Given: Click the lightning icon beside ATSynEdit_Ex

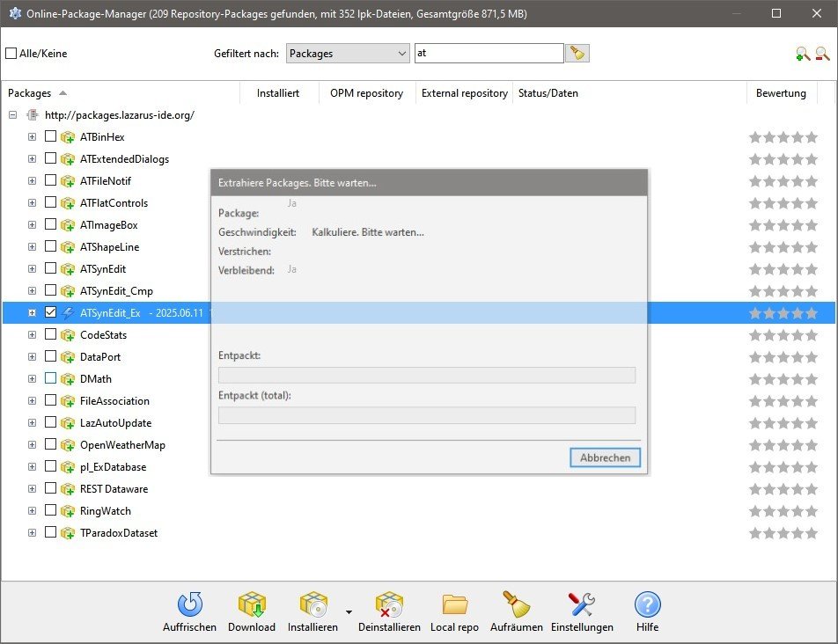Looking at the screenshot, I should point(67,313).
